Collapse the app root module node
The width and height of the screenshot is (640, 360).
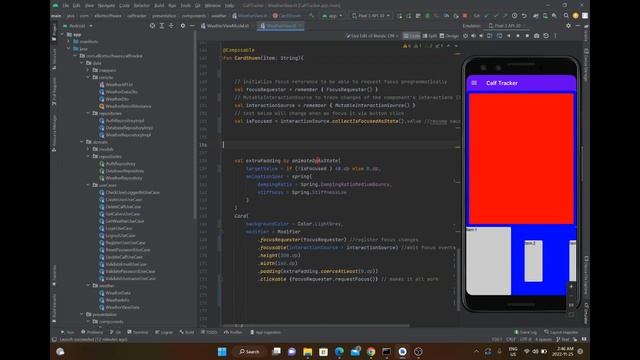point(62,34)
